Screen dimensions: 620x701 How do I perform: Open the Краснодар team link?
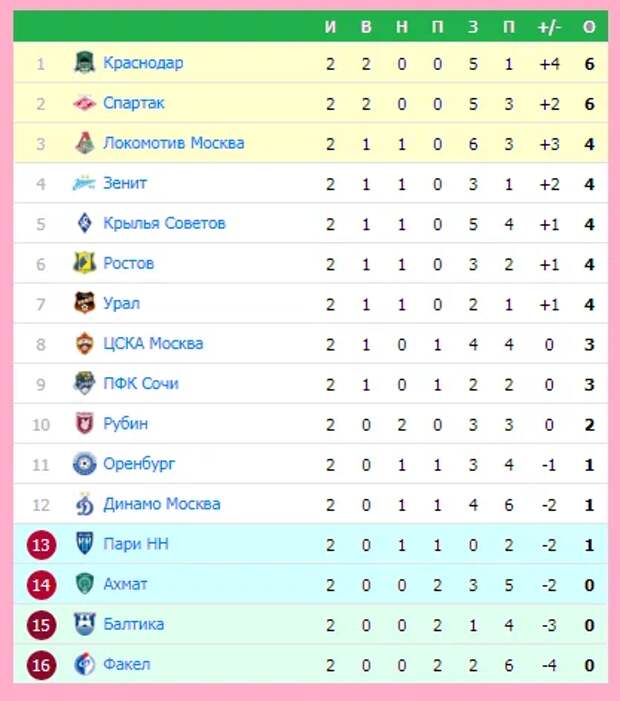[143, 63]
